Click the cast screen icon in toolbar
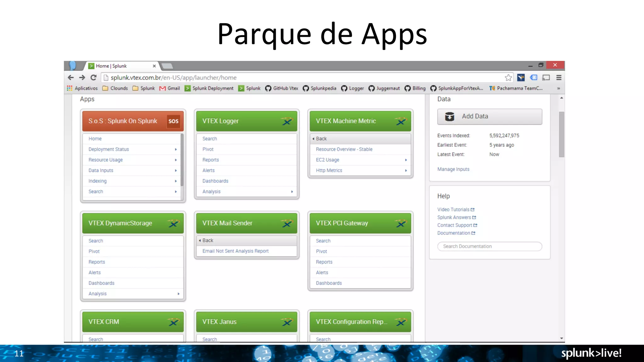Image resolution: width=644 pixels, height=362 pixels. [x=546, y=78]
